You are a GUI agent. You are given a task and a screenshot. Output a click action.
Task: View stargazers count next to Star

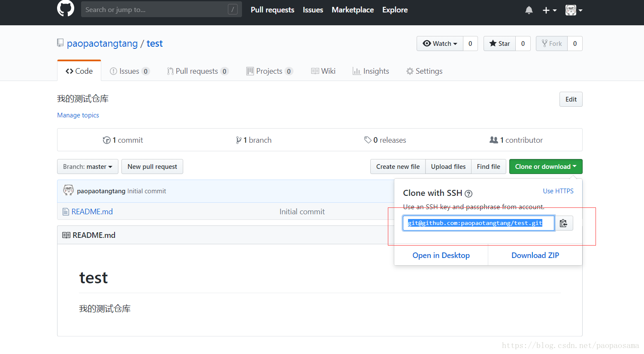click(x=523, y=43)
